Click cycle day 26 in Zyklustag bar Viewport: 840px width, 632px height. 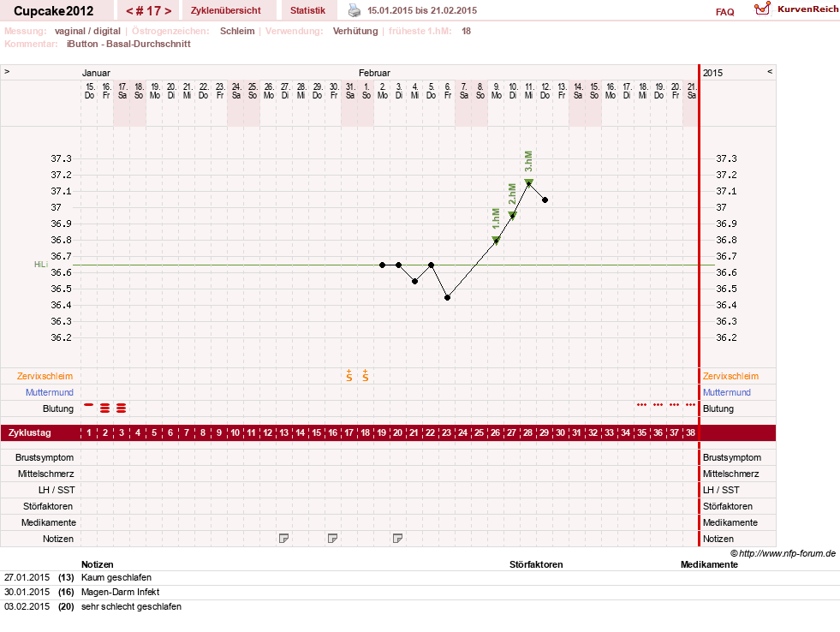click(496, 432)
